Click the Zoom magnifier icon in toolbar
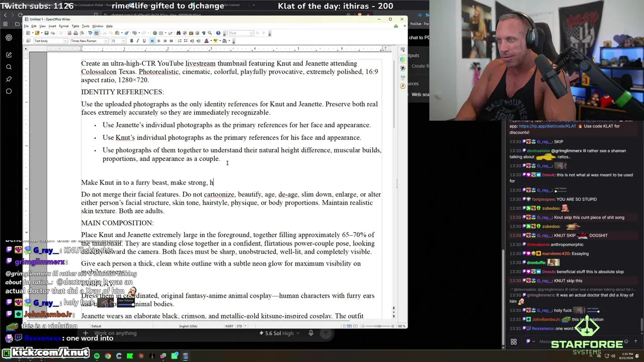The image size is (644, 362). (x=210, y=33)
